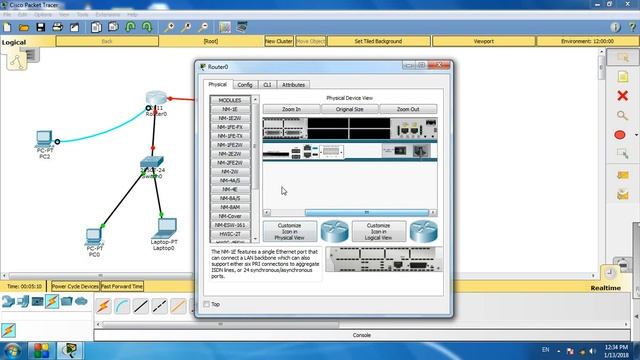Click the Activity Wizard toolbar icon
640x360 pixels.
pos(74,27)
